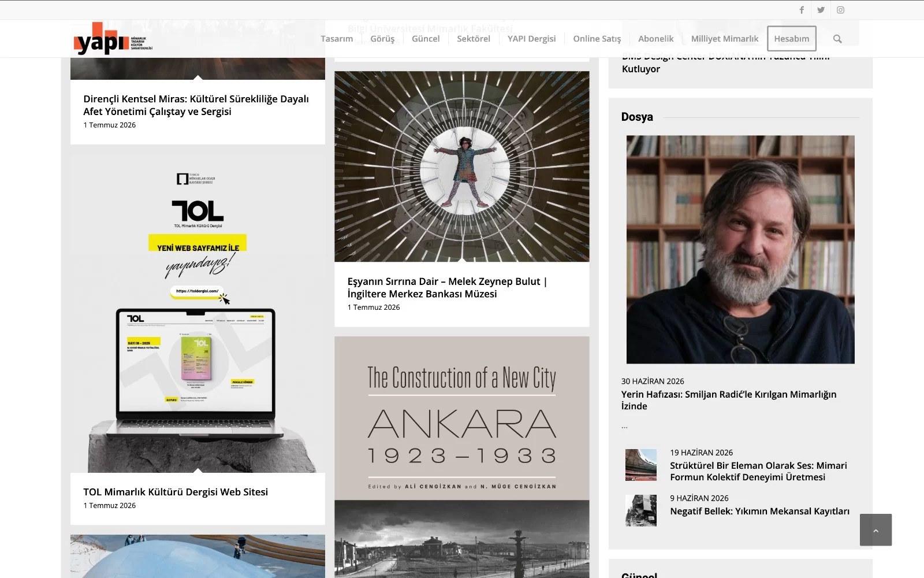
Task: Click date under Eşyanın Sırrına Dair title
Action: pos(374,307)
